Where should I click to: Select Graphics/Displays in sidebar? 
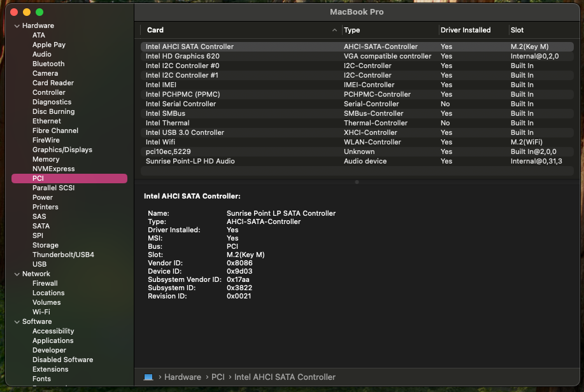pyautogui.click(x=62, y=150)
